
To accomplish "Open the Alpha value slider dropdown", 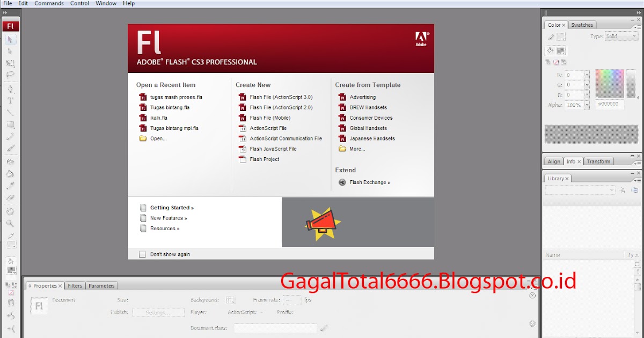I will 587,105.
